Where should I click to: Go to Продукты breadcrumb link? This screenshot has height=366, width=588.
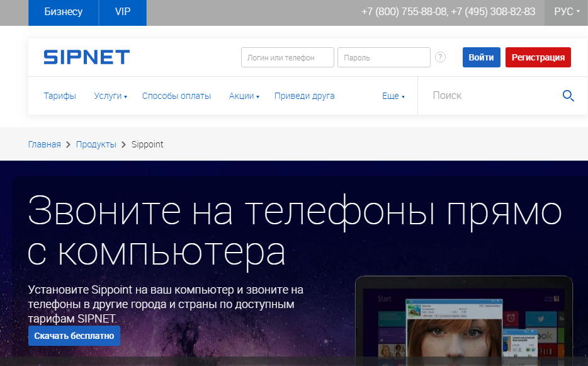click(x=96, y=144)
